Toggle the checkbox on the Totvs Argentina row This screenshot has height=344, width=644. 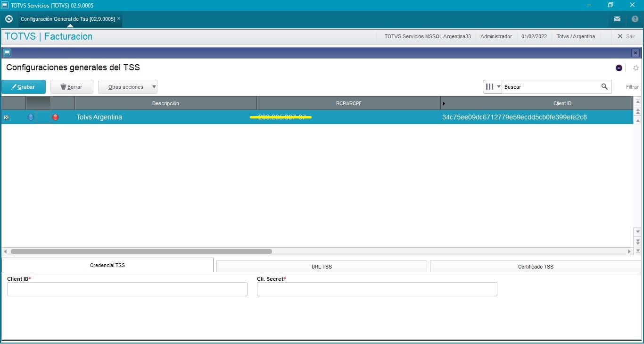(6, 117)
